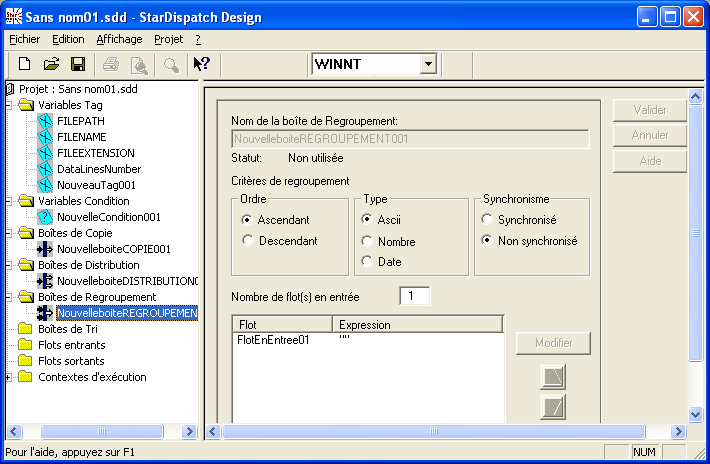The width and height of the screenshot is (710, 464).
Task: Click the Open folder toolbar icon
Action: pos(51,64)
